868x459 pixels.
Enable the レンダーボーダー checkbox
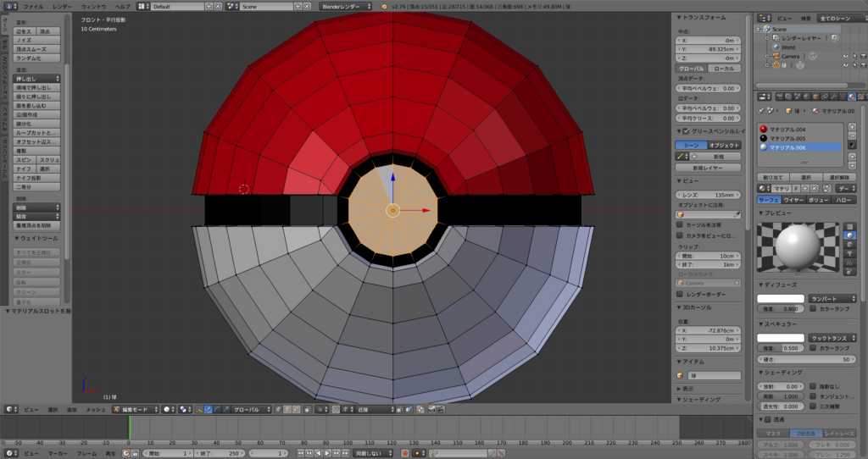(681, 294)
